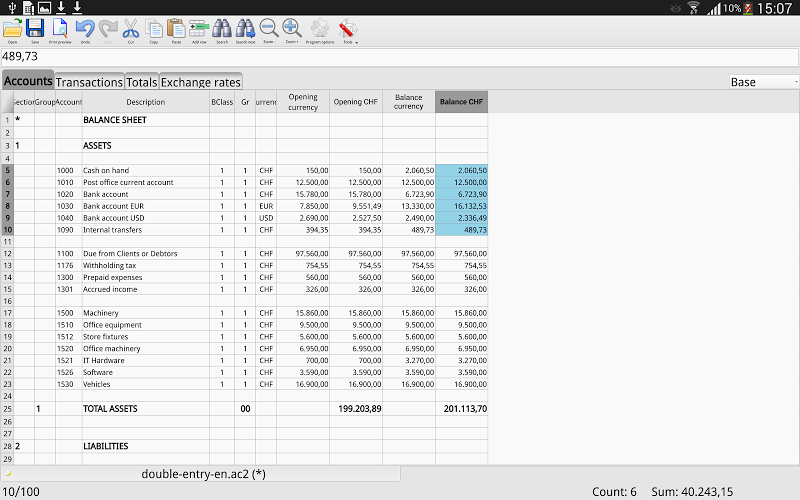Click the cell value input field
800x500 pixels.
click(399, 57)
